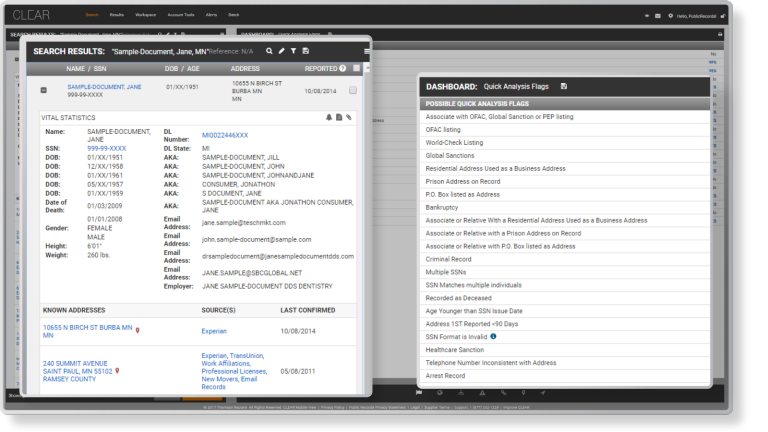The image size is (768, 432).
Task: Click the MI002446XXX driver license number link
Action: (224, 132)
